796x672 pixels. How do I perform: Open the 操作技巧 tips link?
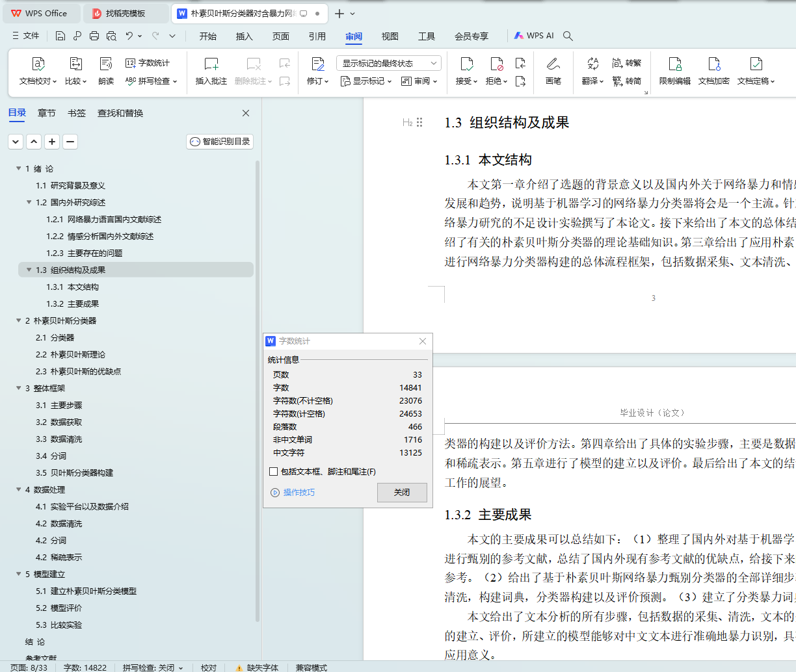(298, 493)
